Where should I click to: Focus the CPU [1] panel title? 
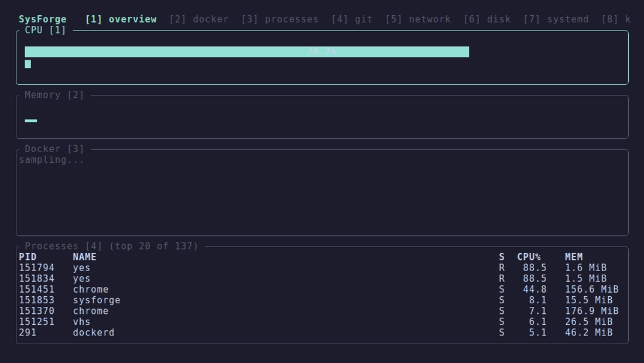[x=45, y=30]
